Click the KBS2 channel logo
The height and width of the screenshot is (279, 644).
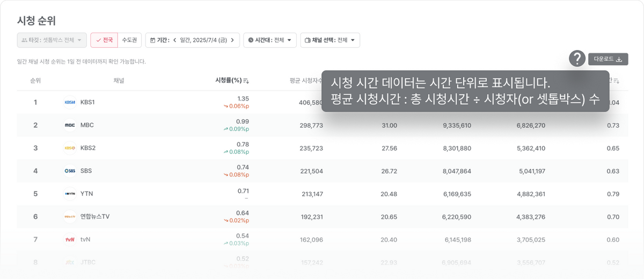tap(70, 148)
